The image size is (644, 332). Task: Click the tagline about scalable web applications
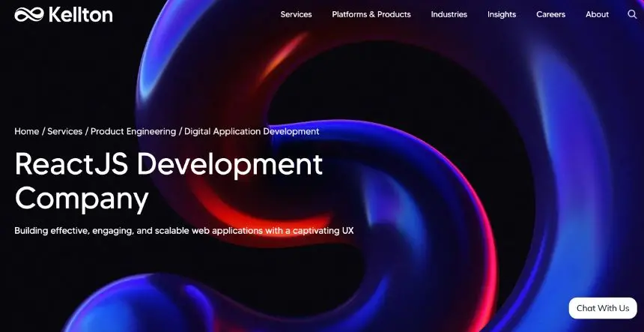pyautogui.click(x=184, y=231)
